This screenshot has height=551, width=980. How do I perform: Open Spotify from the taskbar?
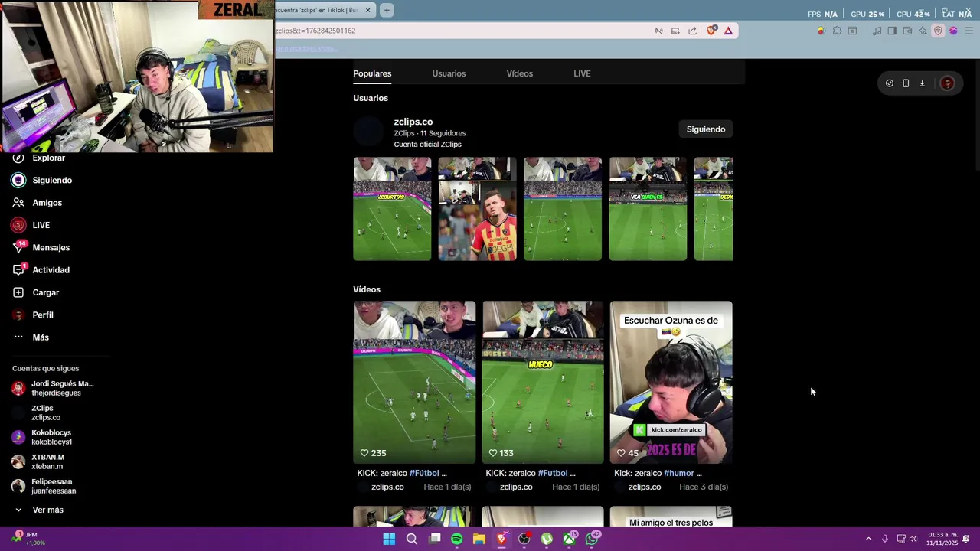tap(457, 539)
